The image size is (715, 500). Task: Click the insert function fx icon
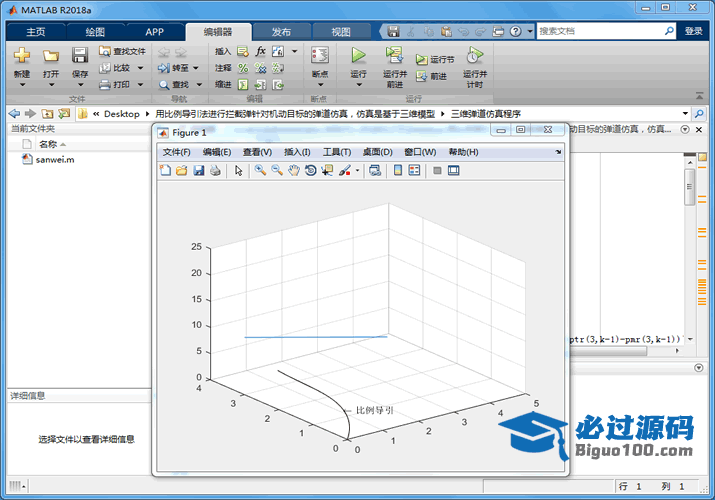[x=260, y=51]
